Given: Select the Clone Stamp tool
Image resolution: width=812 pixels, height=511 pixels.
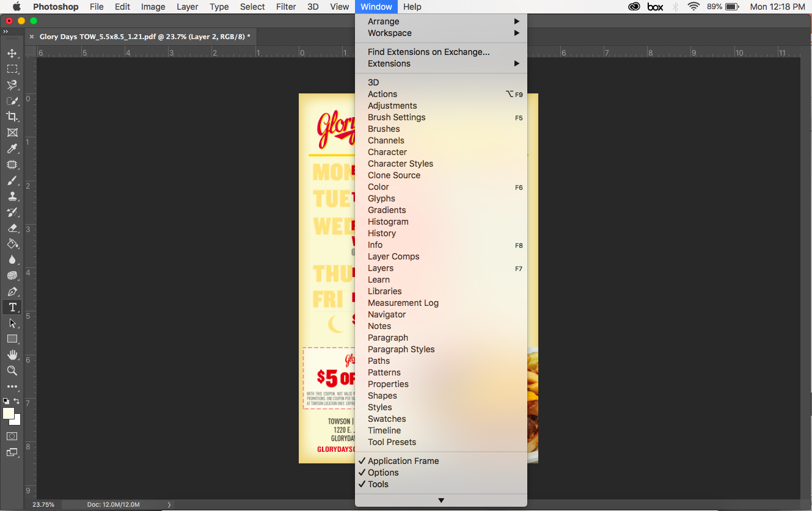Looking at the screenshot, I should point(12,196).
